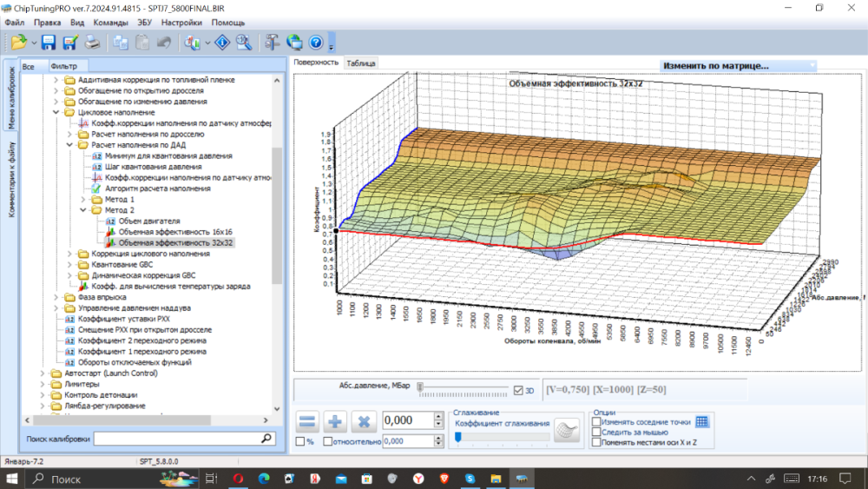Open the 'Команды' menu
Screen dimensions: 868x489
pos(110,23)
